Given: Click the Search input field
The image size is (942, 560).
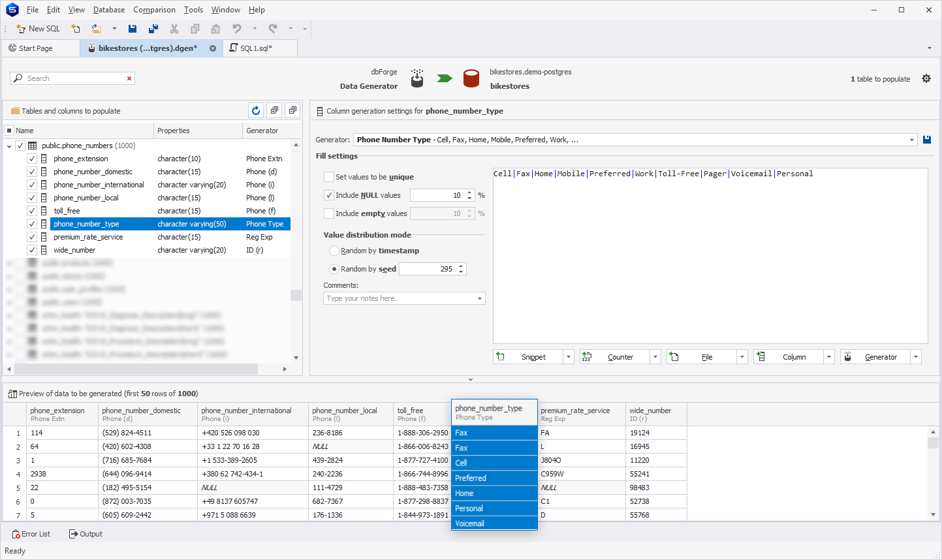Looking at the screenshot, I should [x=72, y=78].
